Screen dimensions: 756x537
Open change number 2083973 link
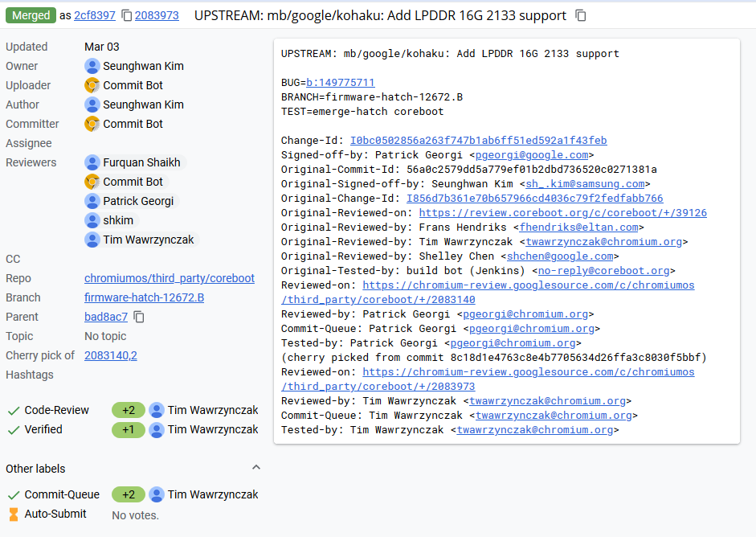point(157,15)
